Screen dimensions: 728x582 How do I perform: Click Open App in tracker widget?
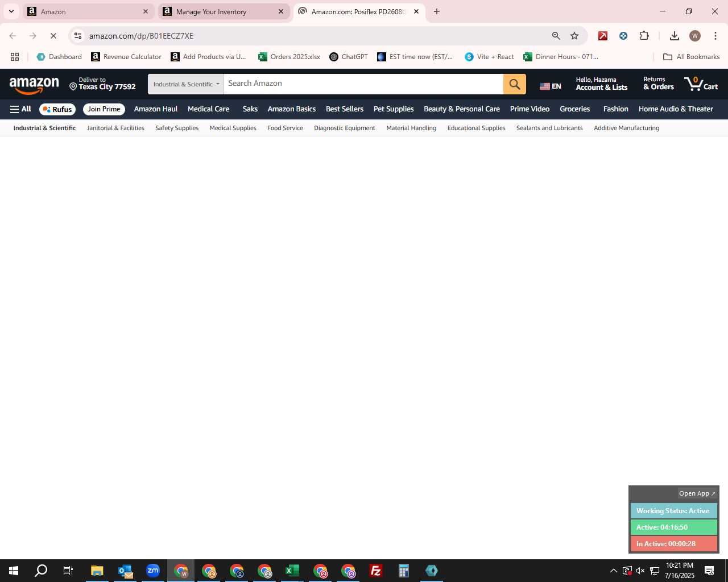[x=697, y=493]
